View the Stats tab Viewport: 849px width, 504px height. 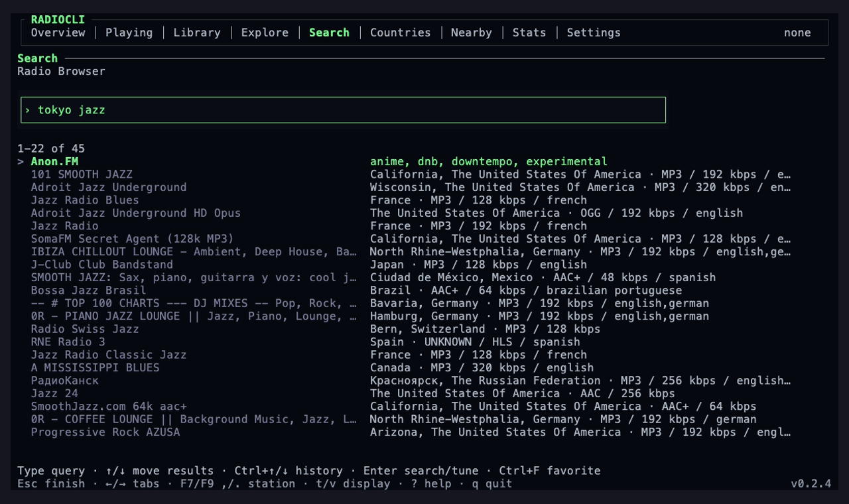pos(529,32)
